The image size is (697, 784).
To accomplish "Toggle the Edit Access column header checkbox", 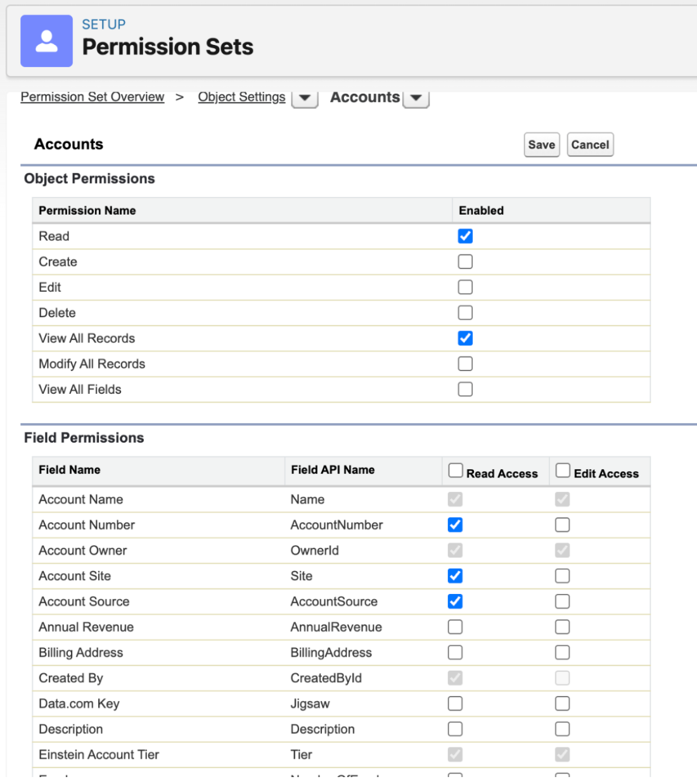I will (563, 470).
